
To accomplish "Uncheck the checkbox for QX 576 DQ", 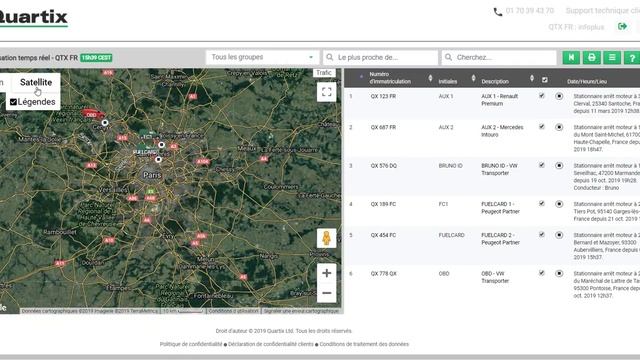I will pos(542,165).
